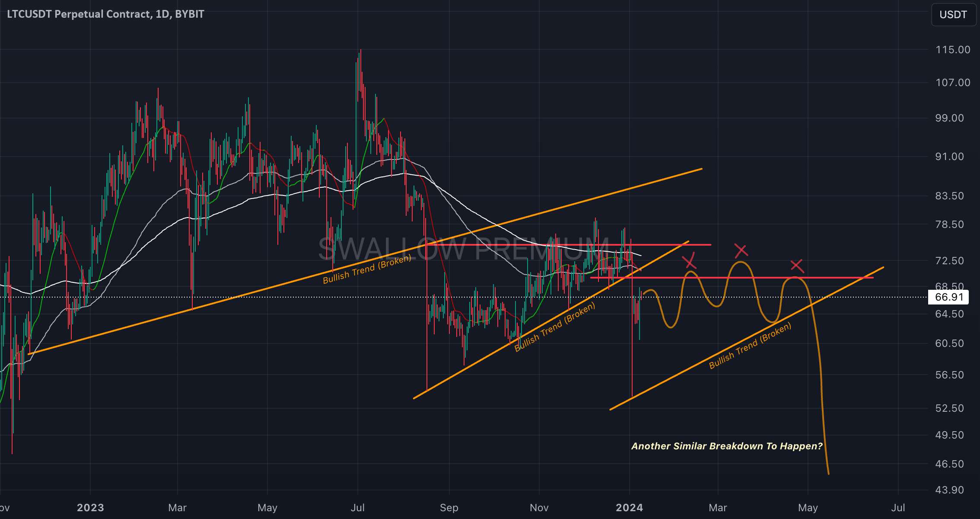Image resolution: width=980 pixels, height=519 pixels.
Task: Click the 60.50 price axis label
Action: 949,343
